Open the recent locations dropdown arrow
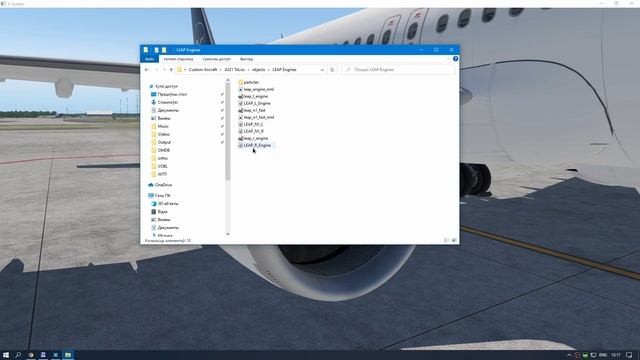Image resolution: width=640 pixels, height=360 pixels. pos(164,70)
